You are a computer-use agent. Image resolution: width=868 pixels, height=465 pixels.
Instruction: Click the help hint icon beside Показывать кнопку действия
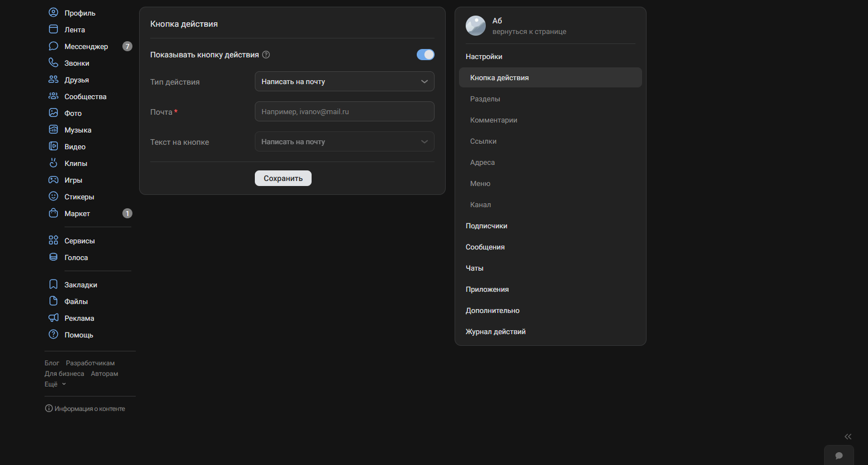266,55
